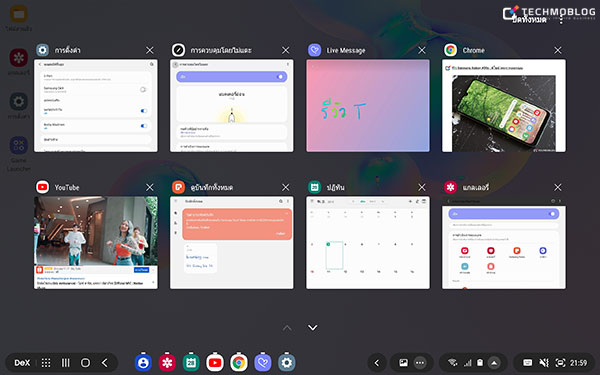The image size is (600, 375).
Task: Close the Calendar (ปฏิทิน) recent card
Action: point(422,187)
